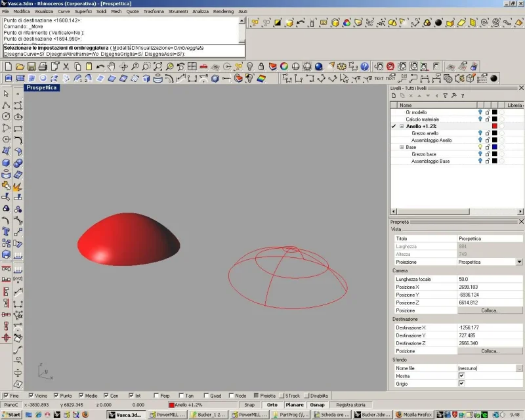Click the Windows Start button
525x420 pixels.
point(11,415)
